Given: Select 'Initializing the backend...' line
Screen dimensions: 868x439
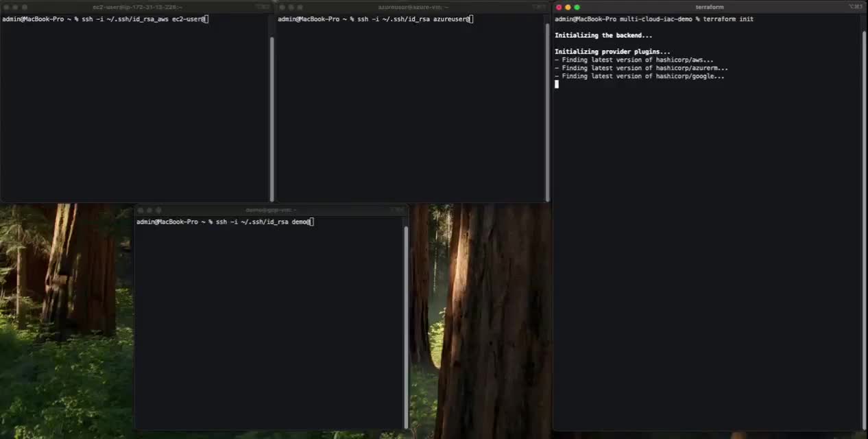Looking at the screenshot, I should pyautogui.click(x=603, y=36).
